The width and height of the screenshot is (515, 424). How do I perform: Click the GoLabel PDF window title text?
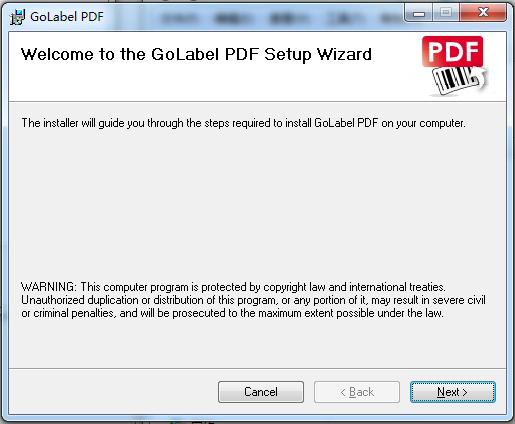click(67, 17)
